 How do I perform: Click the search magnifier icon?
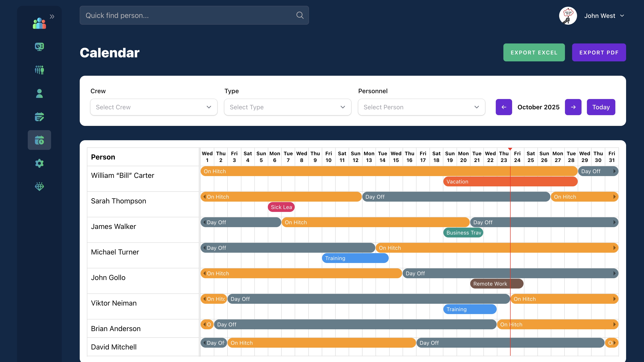pos(300,15)
